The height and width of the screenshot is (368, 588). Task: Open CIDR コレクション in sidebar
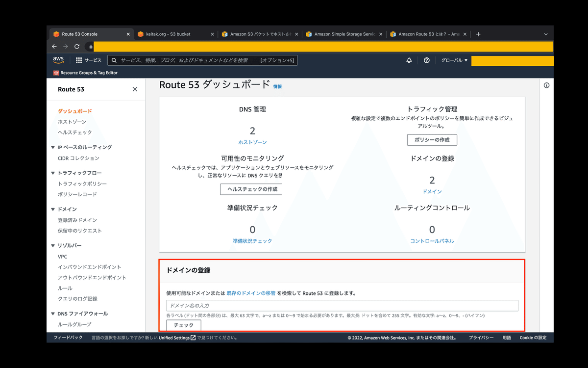[78, 158]
